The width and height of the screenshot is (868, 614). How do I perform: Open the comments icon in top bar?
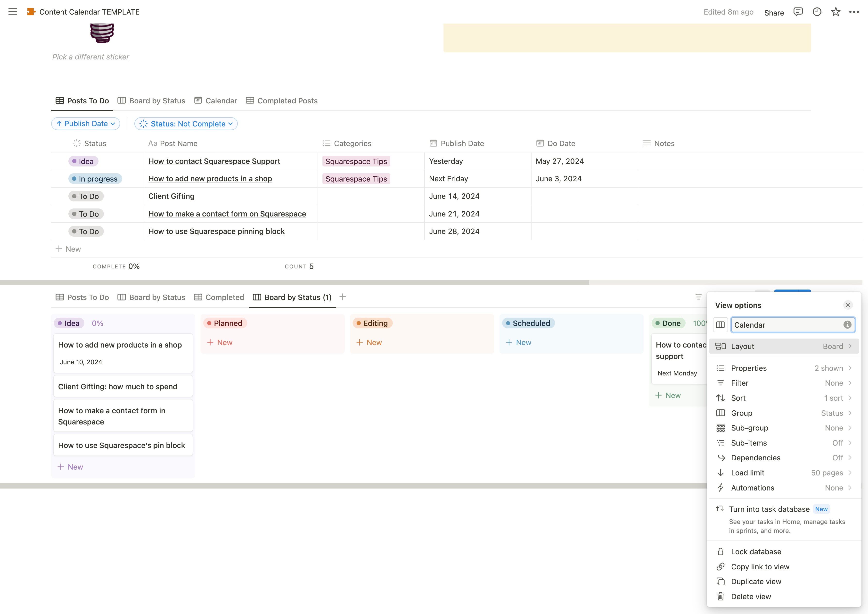(x=798, y=12)
